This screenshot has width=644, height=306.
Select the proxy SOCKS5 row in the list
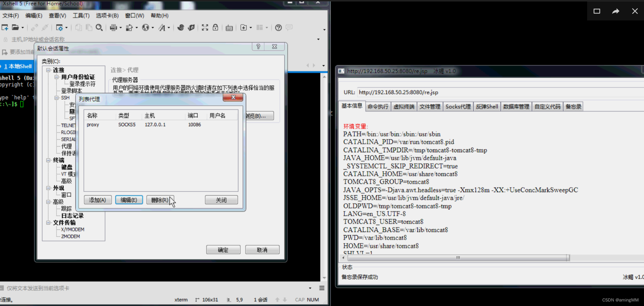(161, 125)
